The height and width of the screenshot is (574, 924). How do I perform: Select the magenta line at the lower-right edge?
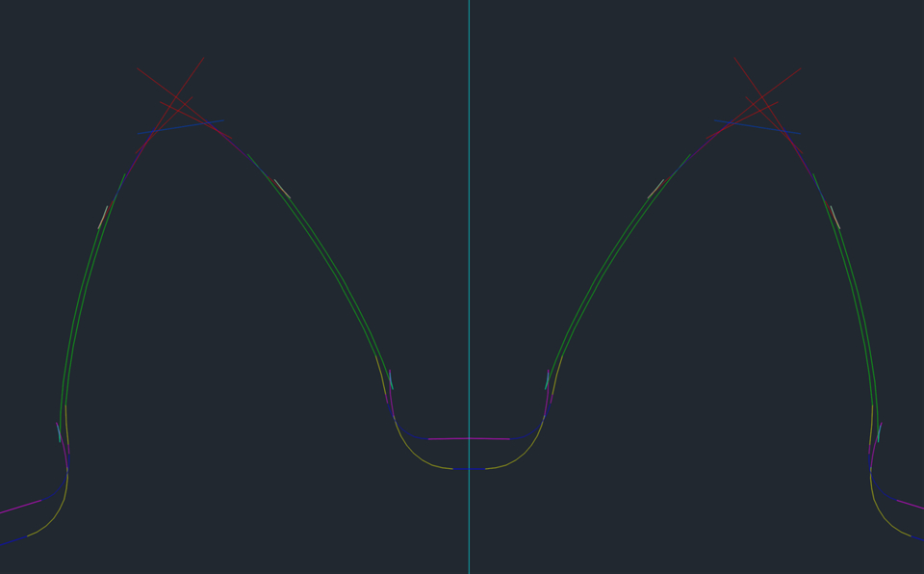click(x=911, y=505)
